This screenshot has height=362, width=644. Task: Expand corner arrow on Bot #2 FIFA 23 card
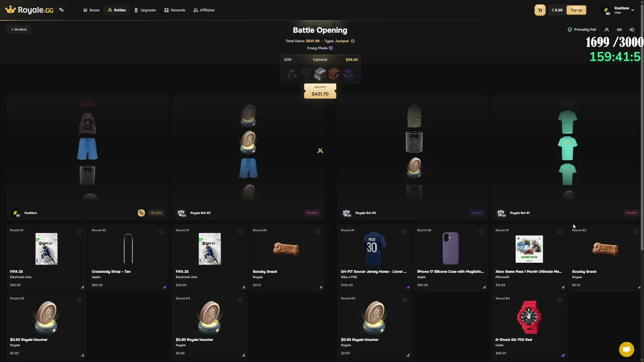(244, 287)
